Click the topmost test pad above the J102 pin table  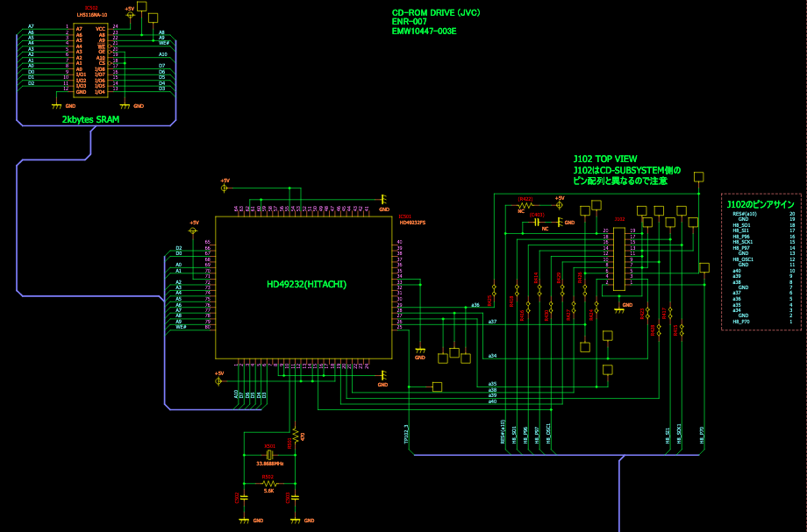pyautogui.click(x=698, y=176)
